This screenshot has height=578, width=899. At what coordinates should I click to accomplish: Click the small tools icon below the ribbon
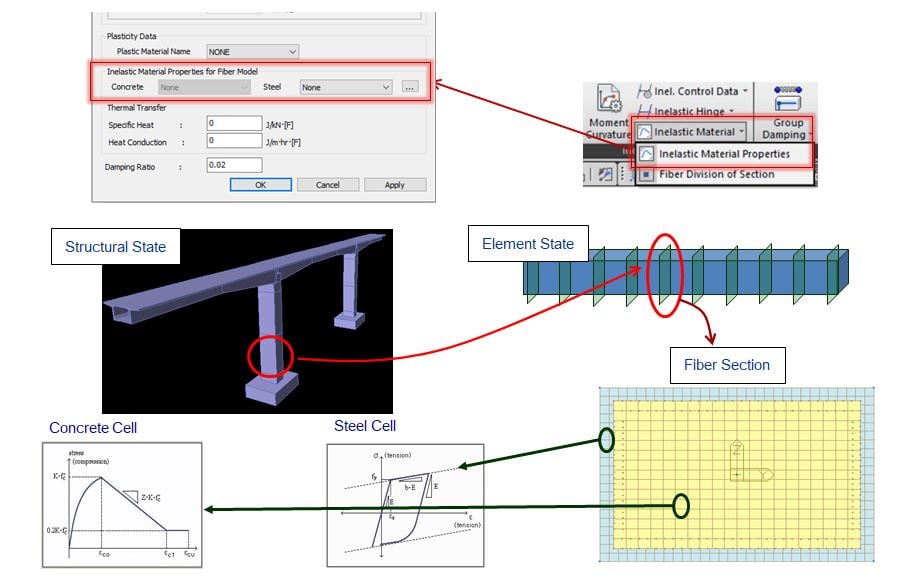point(605,172)
